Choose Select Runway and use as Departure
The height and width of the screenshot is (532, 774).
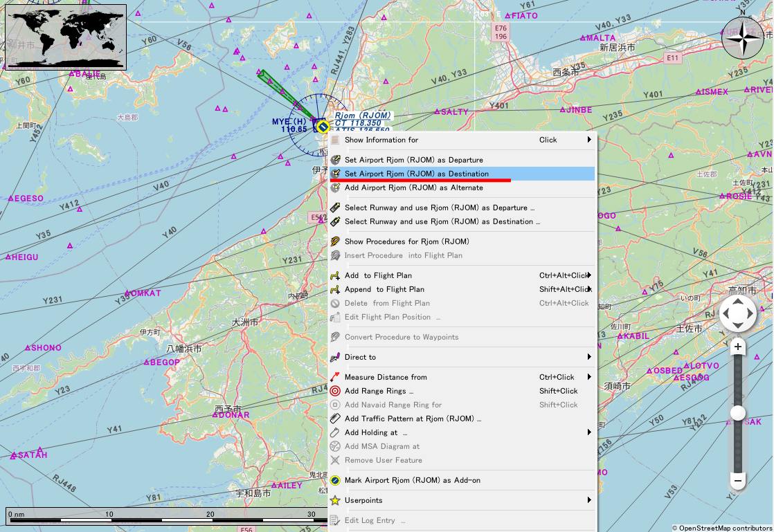click(x=439, y=208)
